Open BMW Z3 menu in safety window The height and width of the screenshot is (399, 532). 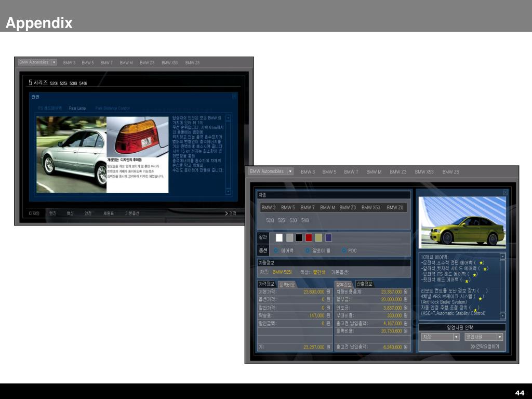(x=147, y=63)
